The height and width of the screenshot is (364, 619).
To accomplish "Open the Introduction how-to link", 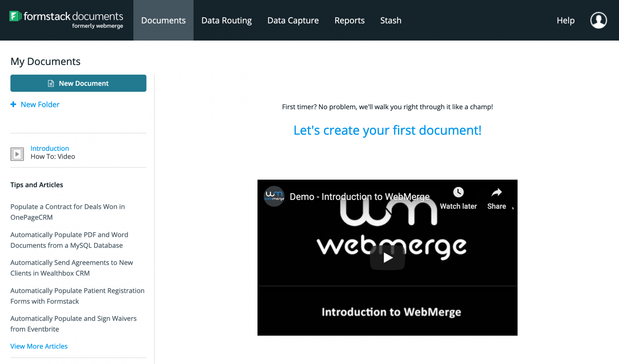I will click(x=50, y=148).
